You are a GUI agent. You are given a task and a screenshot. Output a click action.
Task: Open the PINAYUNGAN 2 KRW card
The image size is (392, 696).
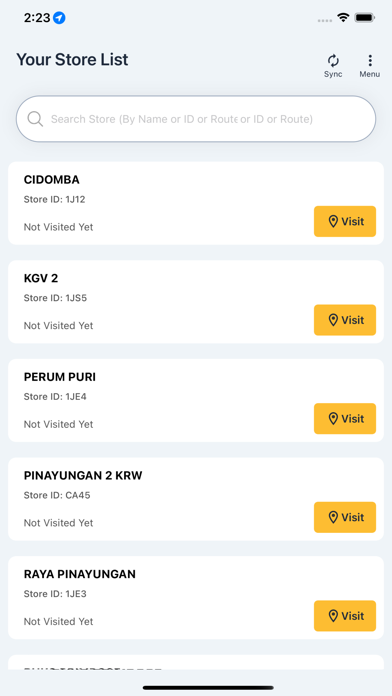coord(196,499)
